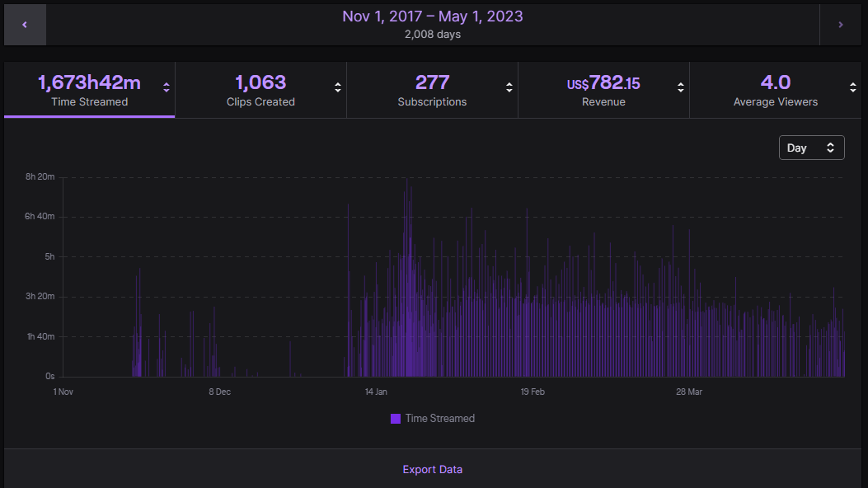Go to the previous date range
The width and height of the screenshot is (868, 488).
pos(25,25)
